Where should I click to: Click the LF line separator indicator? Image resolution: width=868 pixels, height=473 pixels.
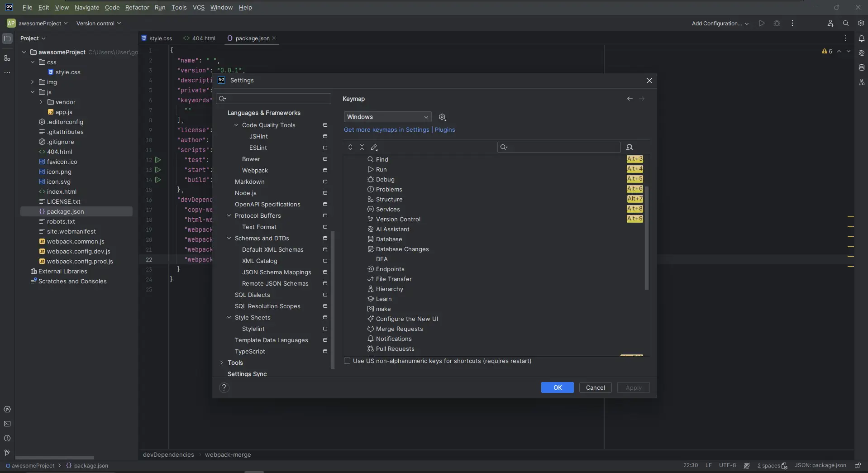click(x=708, y=466)
